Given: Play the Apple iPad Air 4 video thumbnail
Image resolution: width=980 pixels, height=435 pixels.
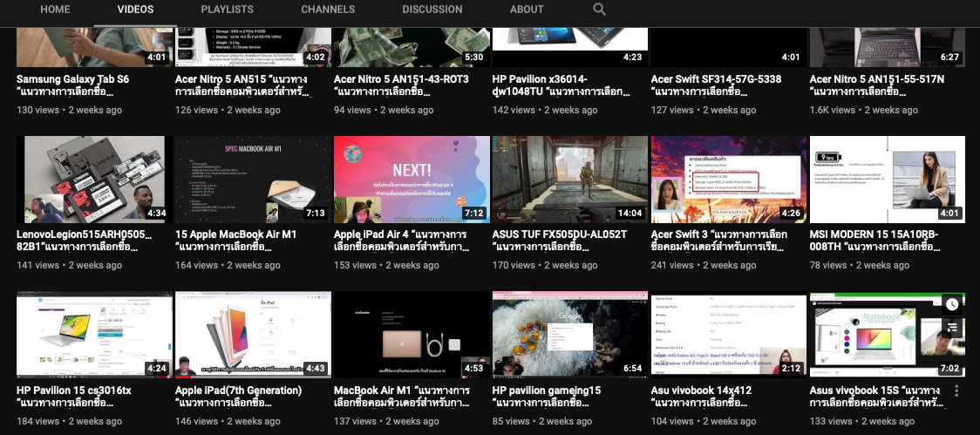Looking at the screenshot, I should tap(412, 180).
